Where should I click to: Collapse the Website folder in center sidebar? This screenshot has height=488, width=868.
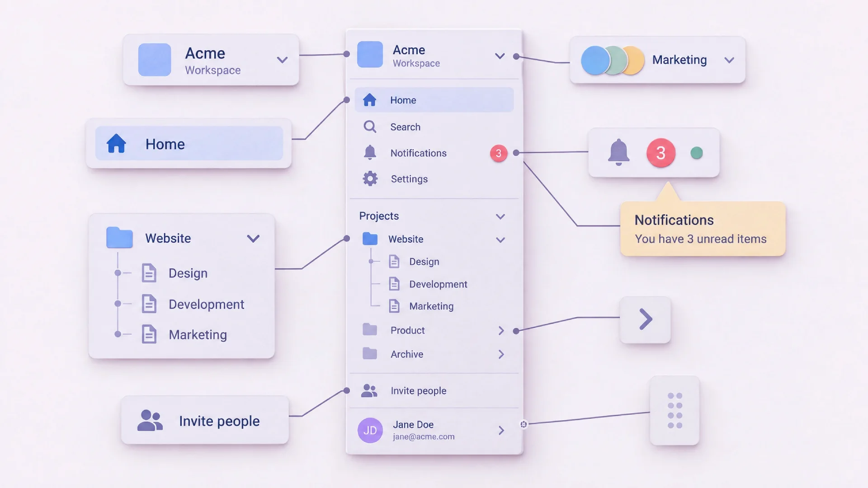click(x=500, y=240)
